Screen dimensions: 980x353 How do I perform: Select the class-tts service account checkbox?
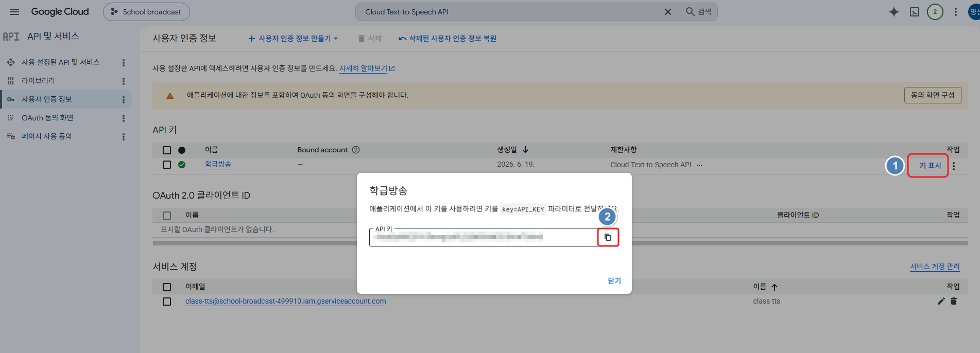coord(167,302)
